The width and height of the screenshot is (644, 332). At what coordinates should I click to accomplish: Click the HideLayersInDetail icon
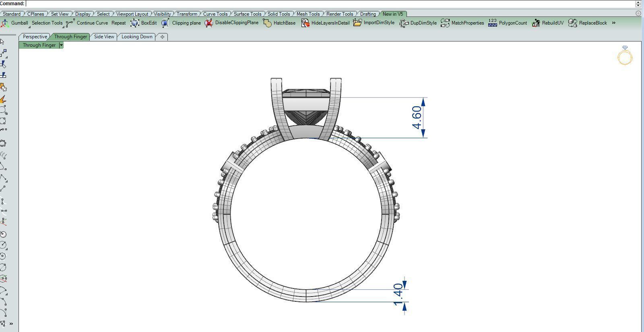pos(305,23)
